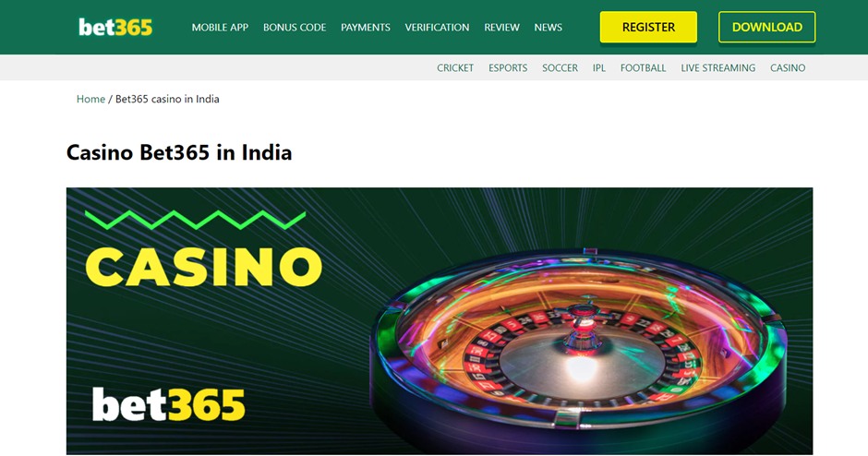Switch to the Cricket category

(455, 67)
